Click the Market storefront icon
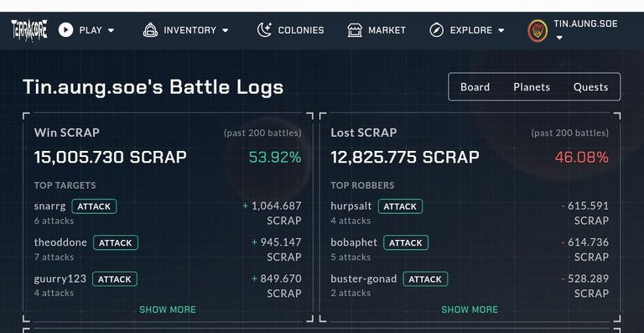The width and height of the screenshot is (644, 333). coord(355,30)
